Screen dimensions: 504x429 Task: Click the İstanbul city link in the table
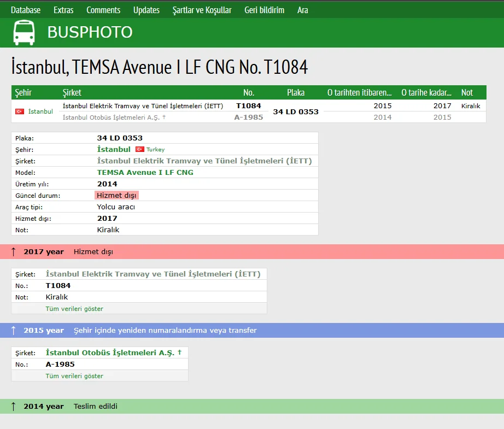click(x=40, y=111)
